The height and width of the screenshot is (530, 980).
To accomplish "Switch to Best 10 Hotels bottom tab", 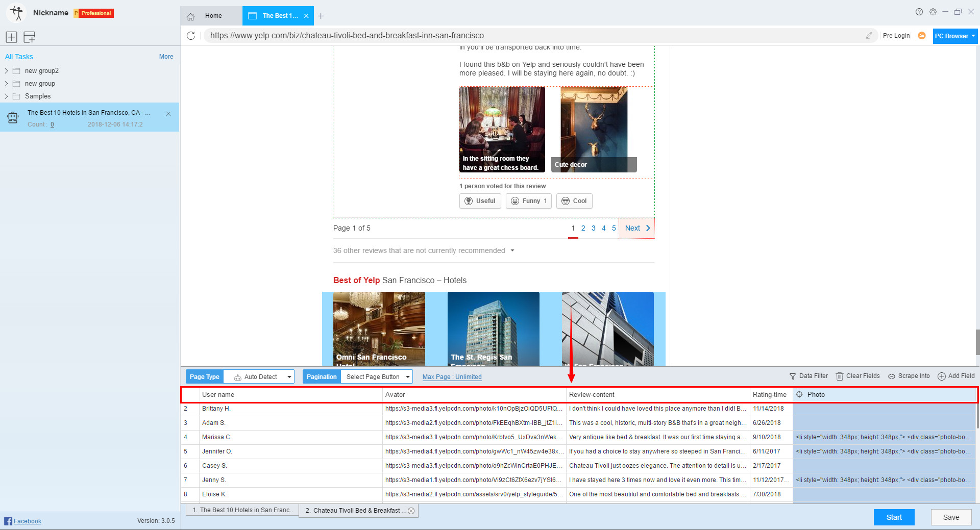I will pyautogui.click(x=242, y=510).
